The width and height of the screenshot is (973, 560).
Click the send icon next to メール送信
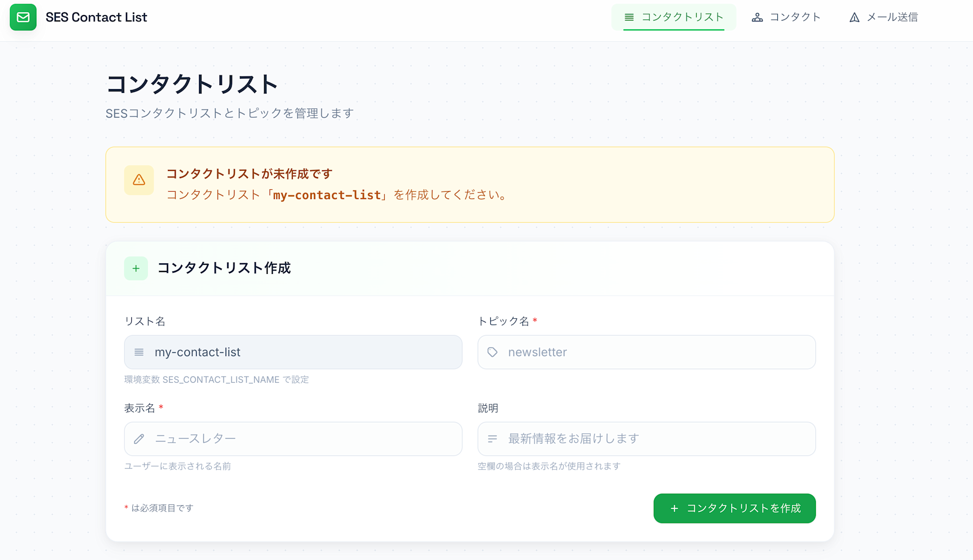pyautogui.click(x=854, y=18)
